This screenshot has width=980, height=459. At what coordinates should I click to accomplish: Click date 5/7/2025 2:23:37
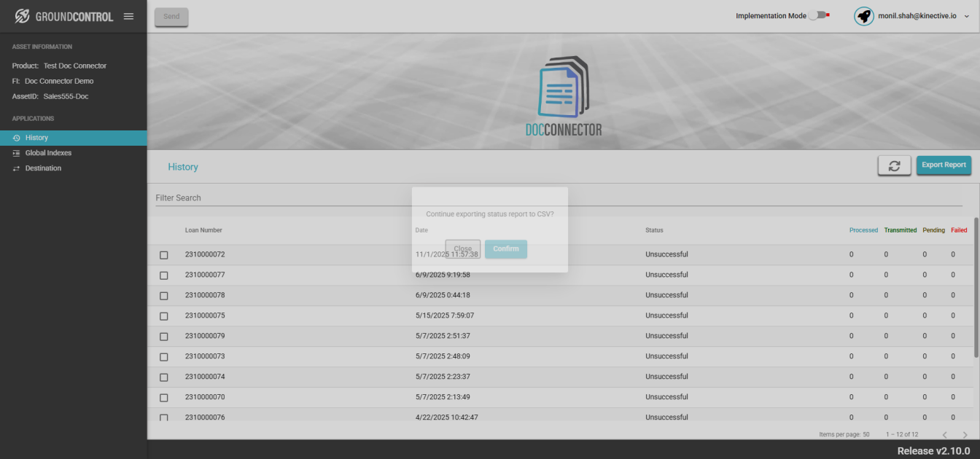tap(443, 377)
